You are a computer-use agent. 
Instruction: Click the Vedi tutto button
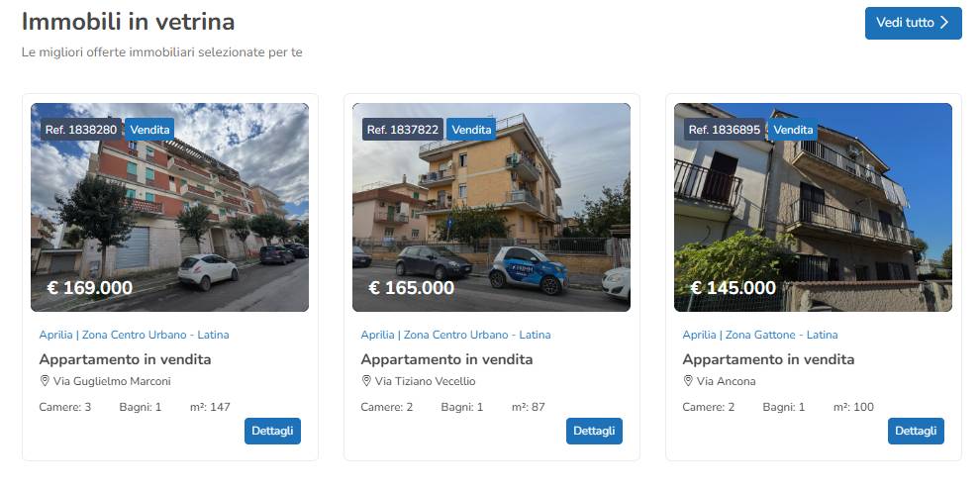point(913,23)
